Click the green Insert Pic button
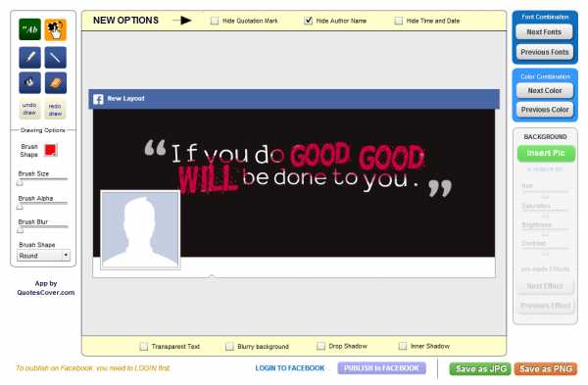This screenshot has height=385, width=588. pyautogui.click(x=546, y=153)
